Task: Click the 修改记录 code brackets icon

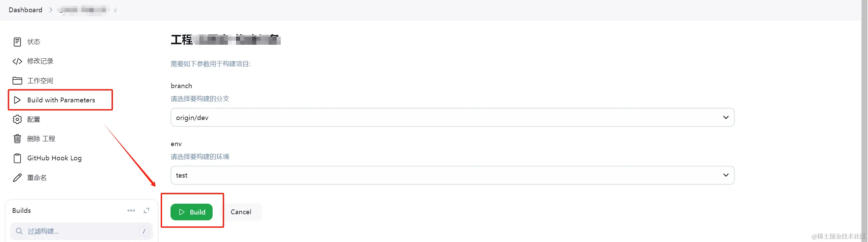Action: click(x=17, y=61)
